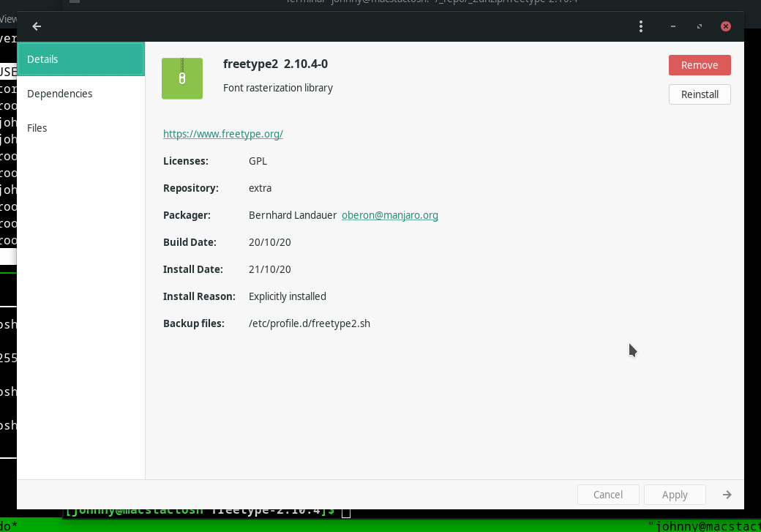761x532 pixels.
Task: Close the package manager window
Action: pyautogui.click(x=726, y=26)
